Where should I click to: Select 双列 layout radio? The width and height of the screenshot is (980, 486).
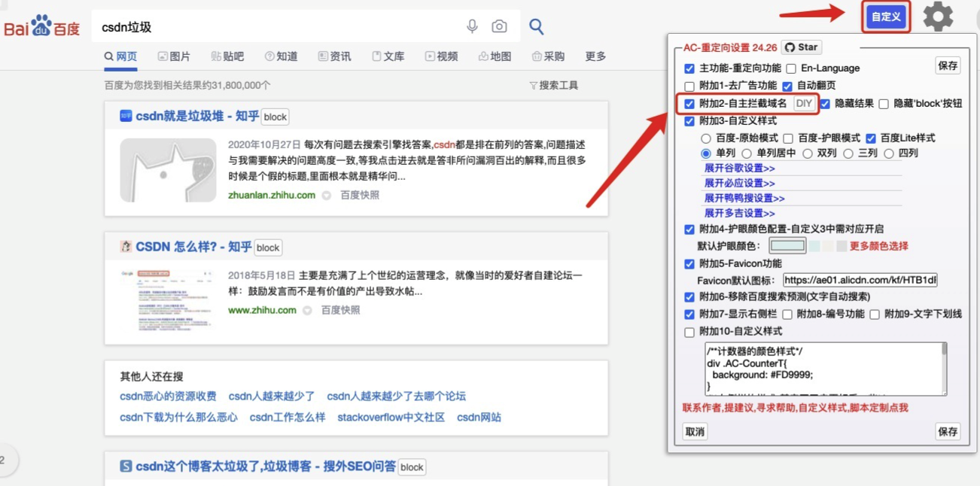click(x=808, y=153)
